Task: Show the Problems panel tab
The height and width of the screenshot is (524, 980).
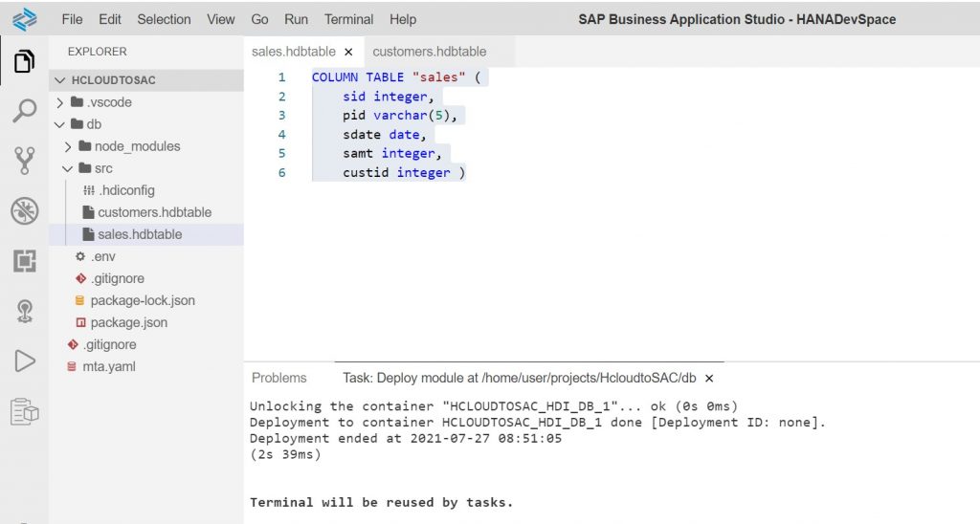Action: (x=278, y=378)
